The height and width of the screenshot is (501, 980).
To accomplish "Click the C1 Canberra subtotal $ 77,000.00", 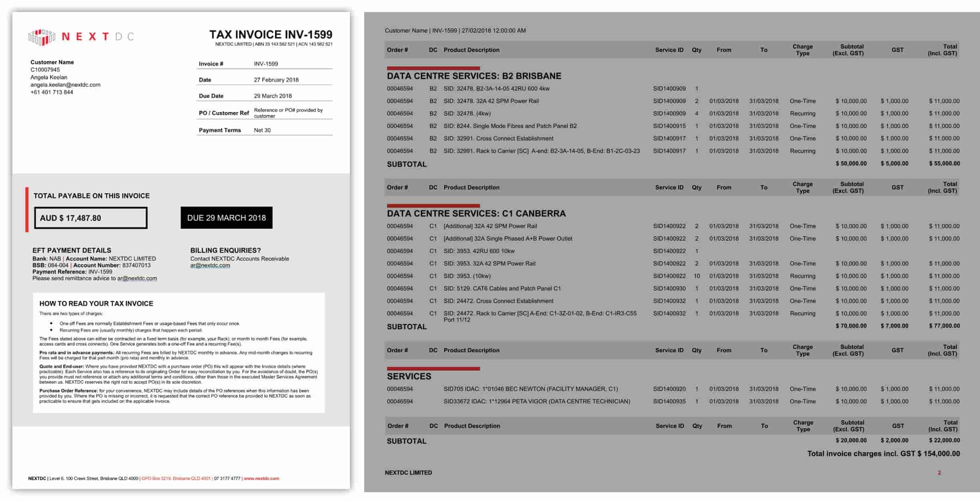I will click(x=944, y=326).
